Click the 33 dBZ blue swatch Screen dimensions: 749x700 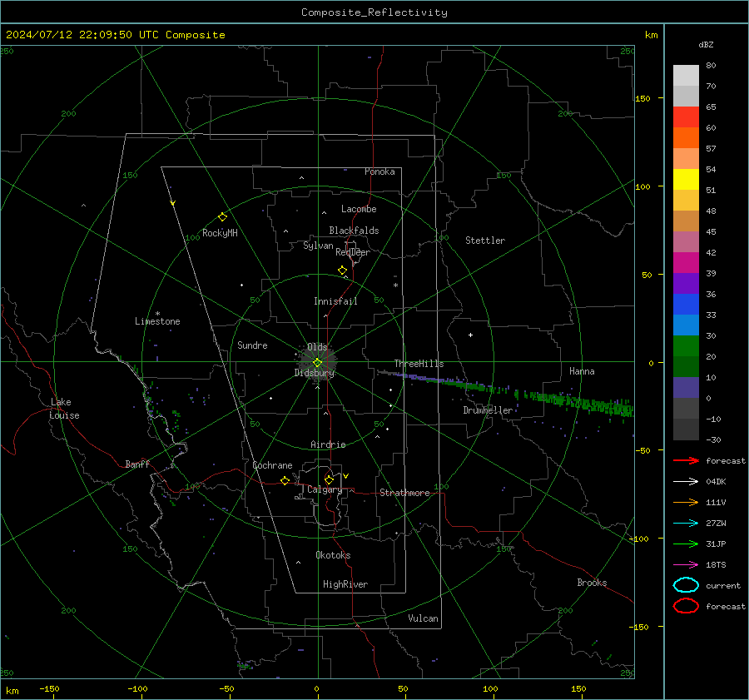point(686,305)
